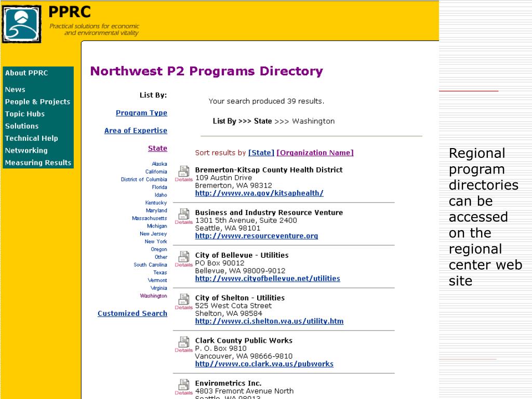Filter directory by Washington

154,296
